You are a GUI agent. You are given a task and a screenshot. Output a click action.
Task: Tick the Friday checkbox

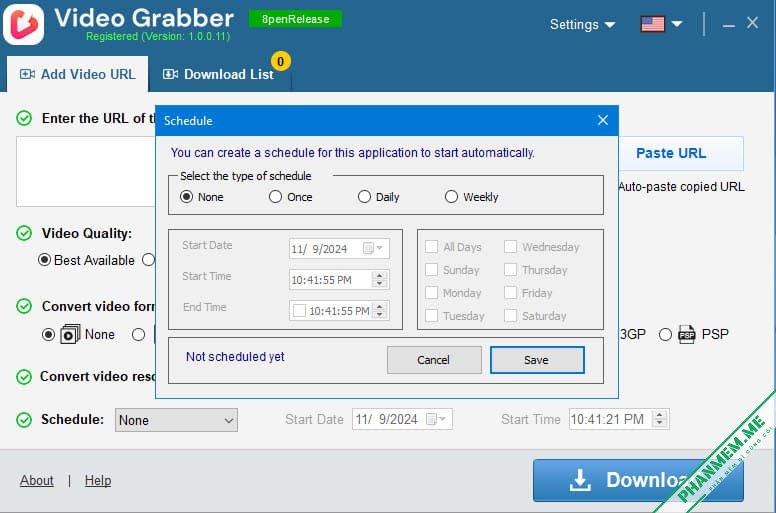click(x=510, y=292)
